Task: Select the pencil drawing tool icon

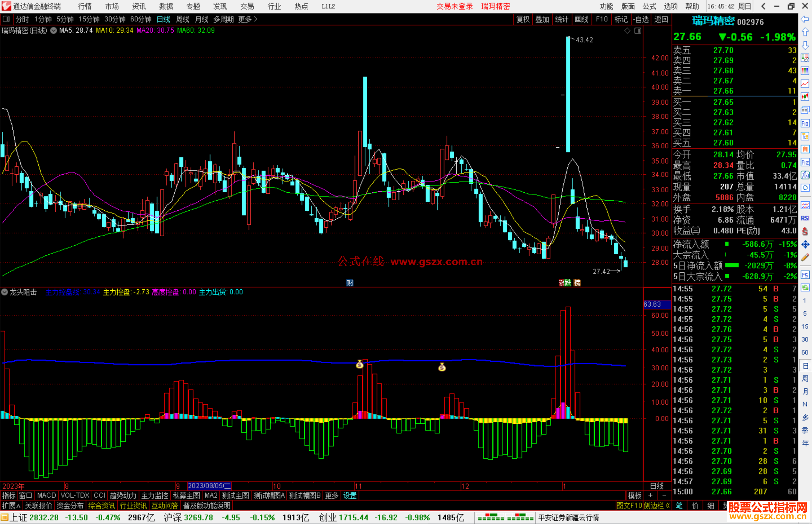Action: pyautogui.click(x=805, y=258)
